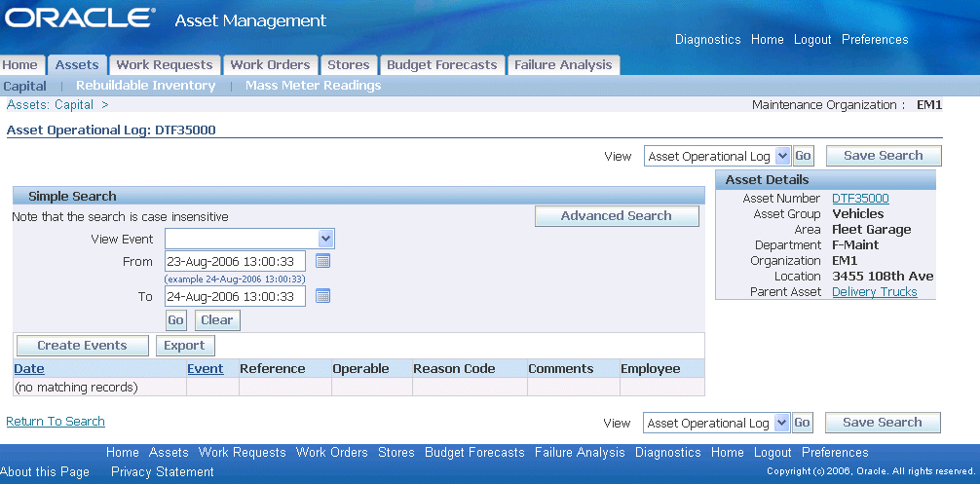This screenshot has width=980, height=484.
Task: Click Budget Forecasts in footer
Action: pos(474,453)
